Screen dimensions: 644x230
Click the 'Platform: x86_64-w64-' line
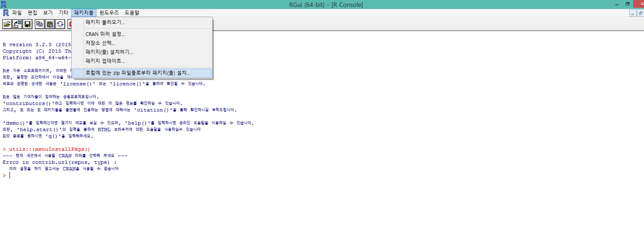(x=37, y=58)
